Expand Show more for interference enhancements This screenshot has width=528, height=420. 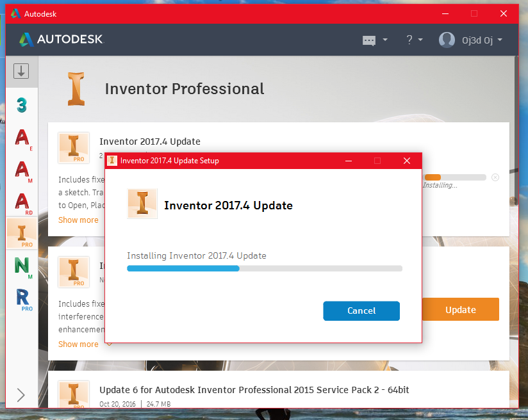pos(78,344)
